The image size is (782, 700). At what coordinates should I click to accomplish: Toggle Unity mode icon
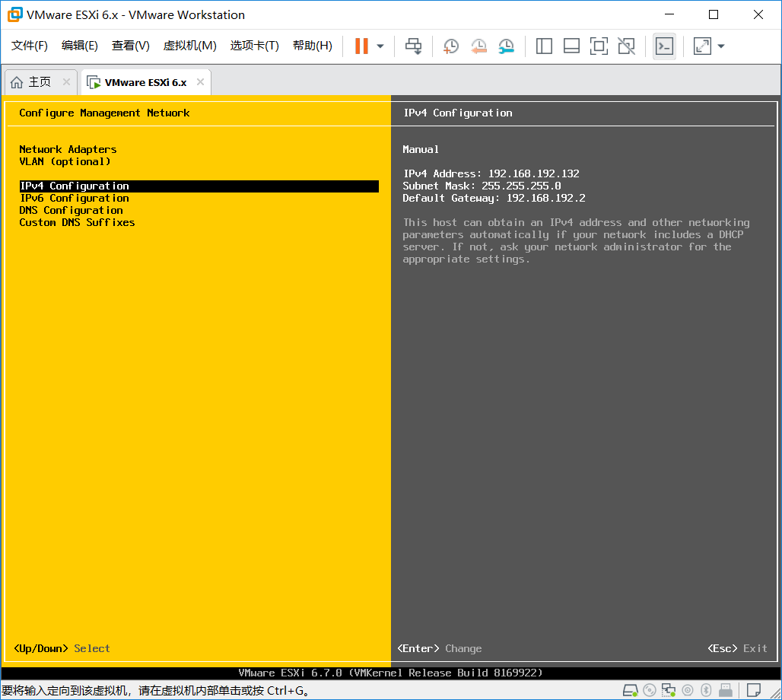(x=626, y=46)
